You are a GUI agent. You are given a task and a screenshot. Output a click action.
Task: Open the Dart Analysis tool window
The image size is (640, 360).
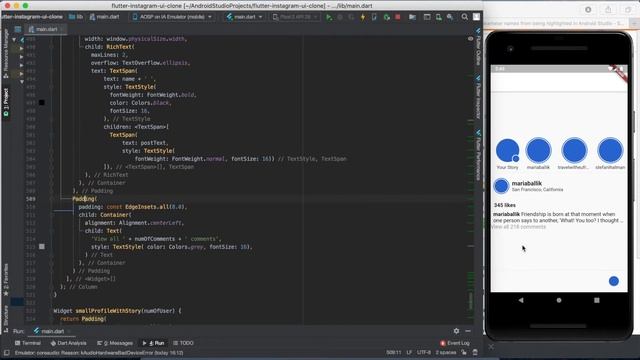pos(69,343)
